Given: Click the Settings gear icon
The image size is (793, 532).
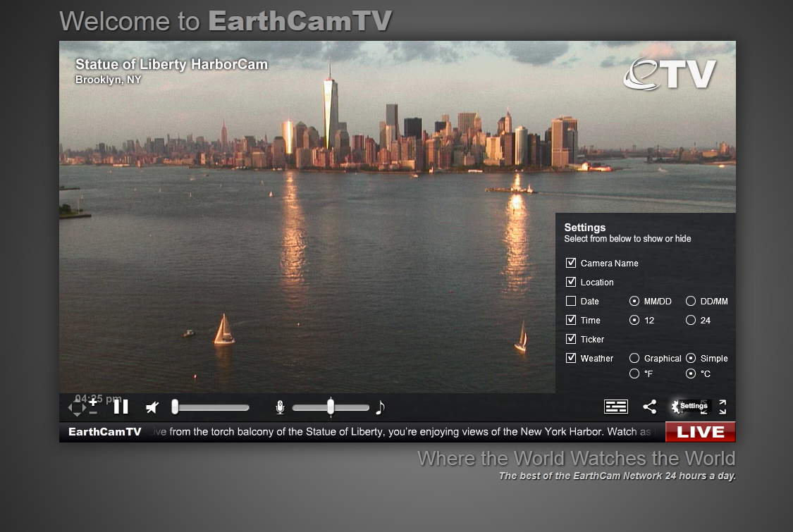Looking at the screenshot, I should (x=676, y=407).
